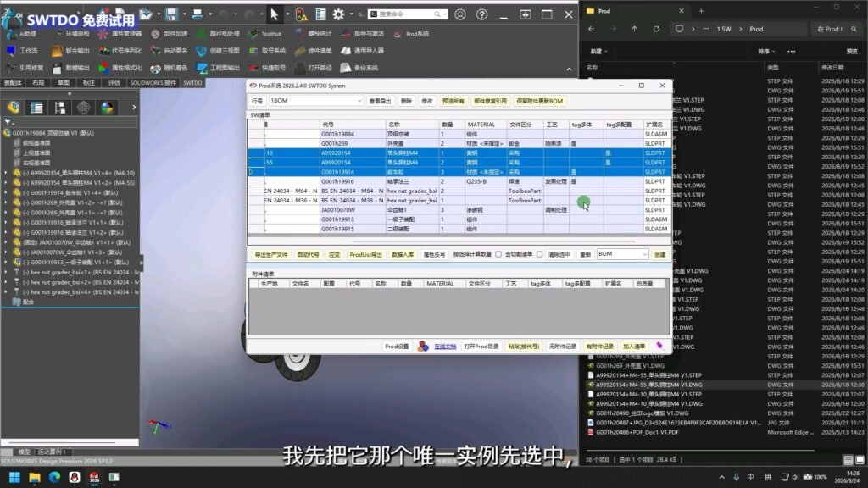Switch to the 草图 ribbon tab

(64, 83)
